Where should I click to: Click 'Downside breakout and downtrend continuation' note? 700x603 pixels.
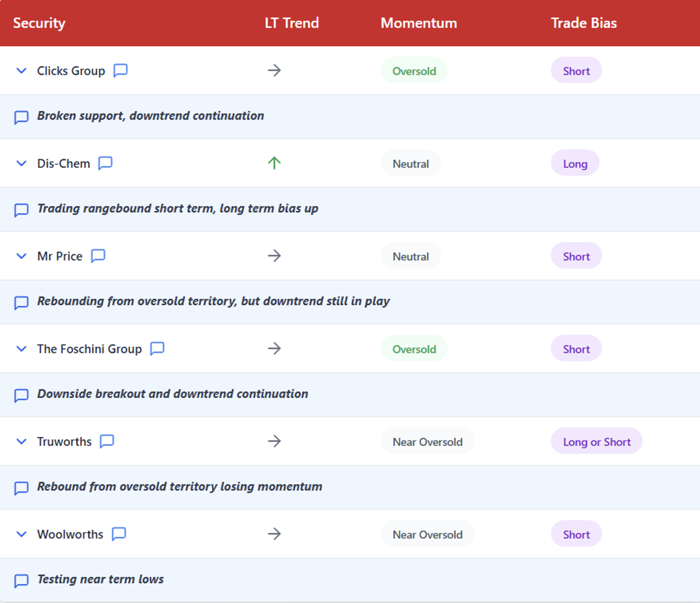(x=173, y=394)
